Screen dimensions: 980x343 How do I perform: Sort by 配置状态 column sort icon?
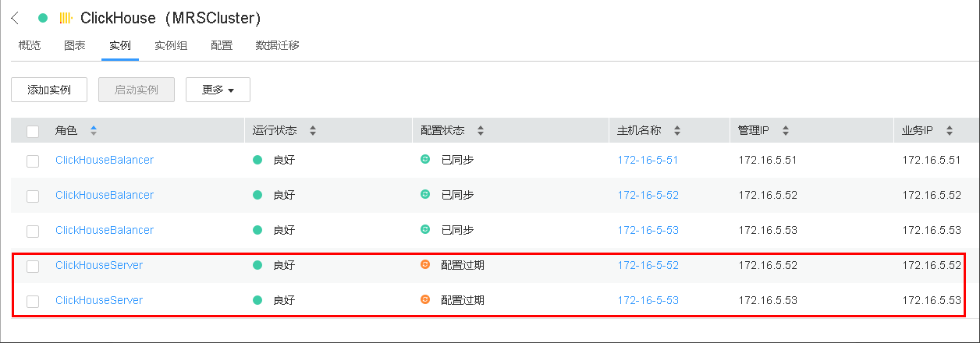tap(481, 130)
